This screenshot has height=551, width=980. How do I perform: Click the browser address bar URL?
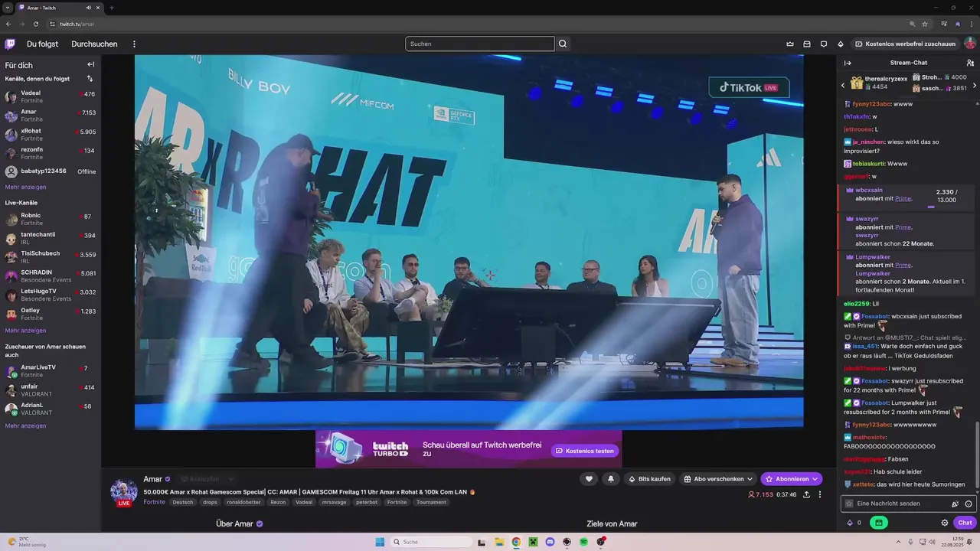pos(77,24)
